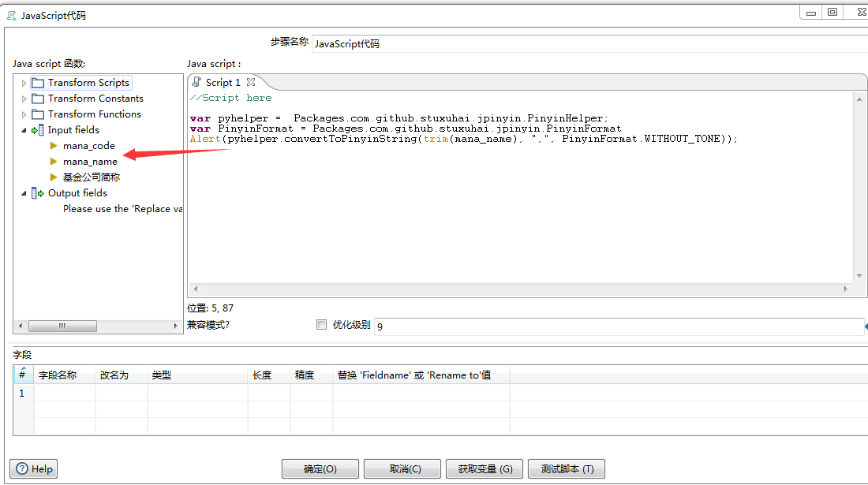The height and width of the screenshot is (485, 868).
Task: Click the Transform Scripts folder icon
Action: click(36, 82)
